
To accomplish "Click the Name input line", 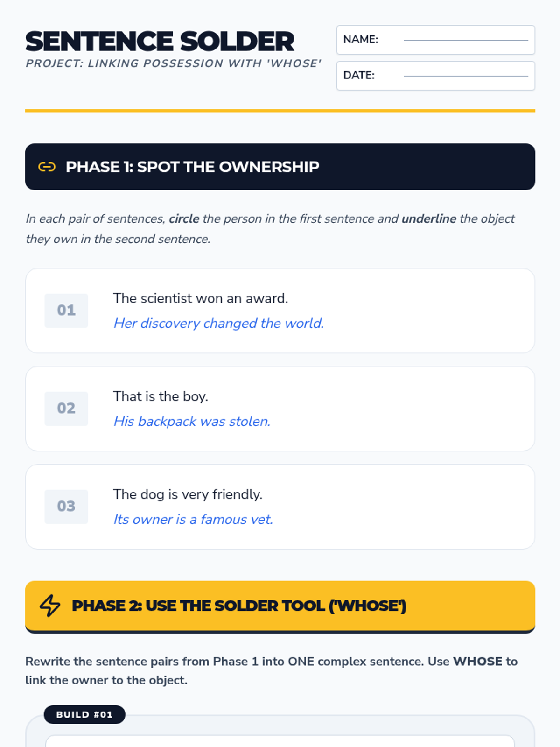I will [x=466, y=40].
